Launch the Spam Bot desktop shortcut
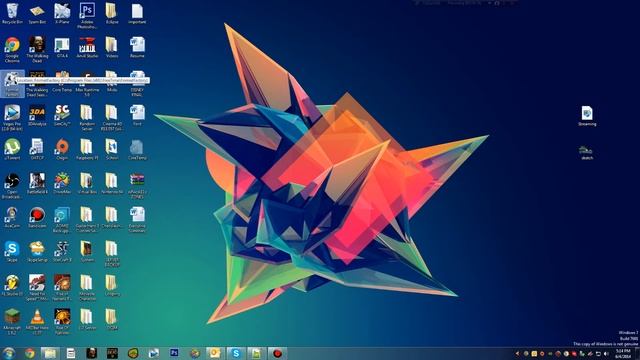 click(37, 14)
